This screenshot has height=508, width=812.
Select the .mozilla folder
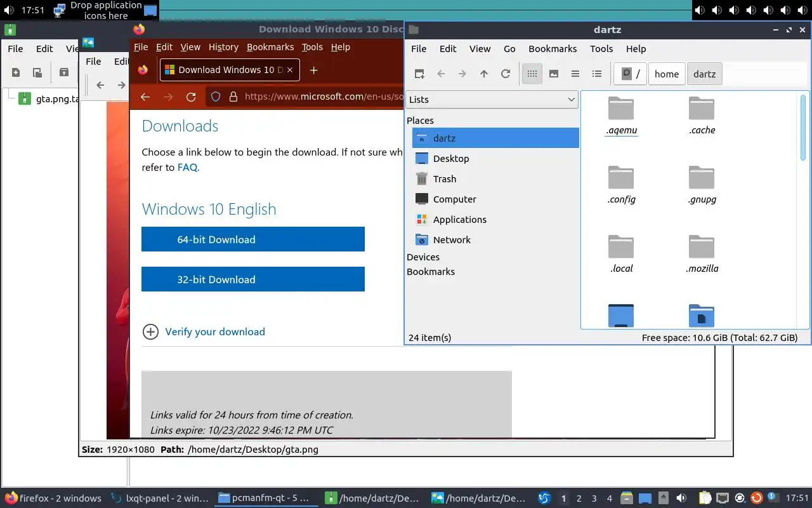click(x=702, y=254)
